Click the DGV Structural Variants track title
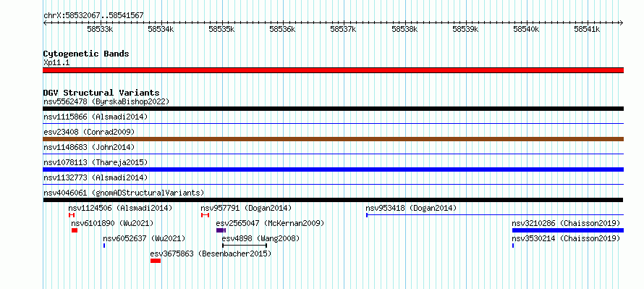 coord(101,93)
